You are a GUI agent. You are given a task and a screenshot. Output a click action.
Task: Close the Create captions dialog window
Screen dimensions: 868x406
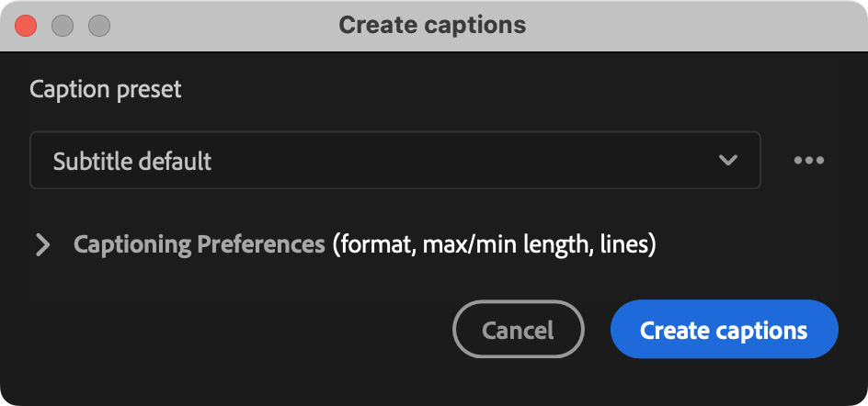[x=27, y=25]
